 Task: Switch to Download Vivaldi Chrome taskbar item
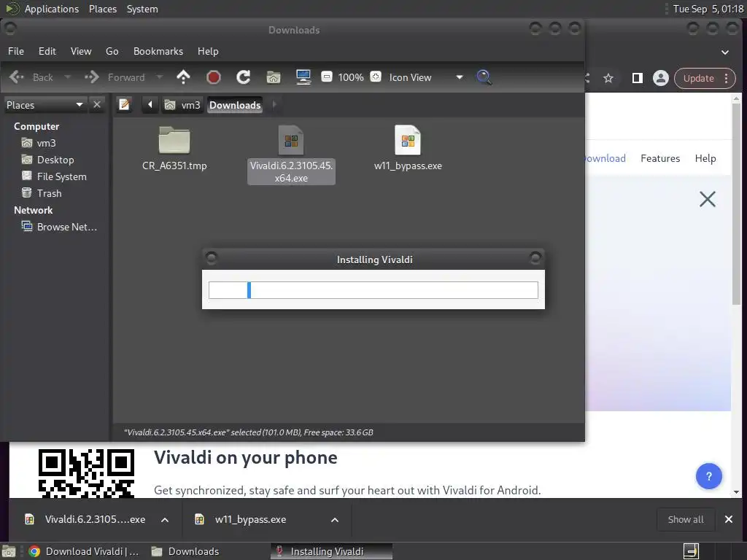pyautogui.click(x=83, y=551)
